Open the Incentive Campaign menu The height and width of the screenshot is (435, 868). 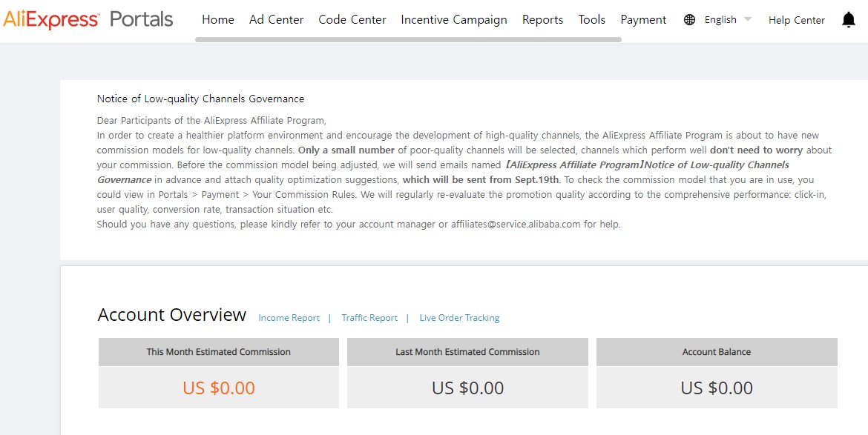454,20
